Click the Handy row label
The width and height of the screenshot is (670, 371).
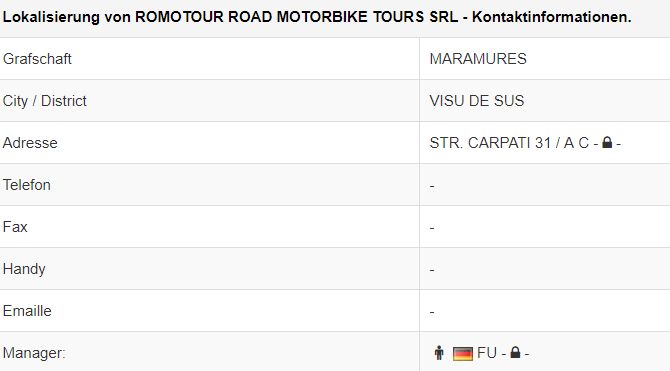coord(24,269)
